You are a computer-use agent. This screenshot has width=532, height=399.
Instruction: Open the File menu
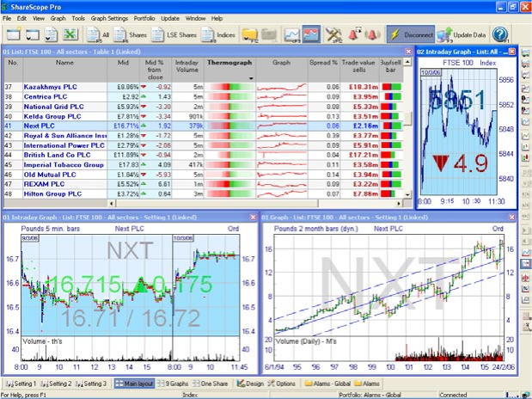(x=7, y=18)
